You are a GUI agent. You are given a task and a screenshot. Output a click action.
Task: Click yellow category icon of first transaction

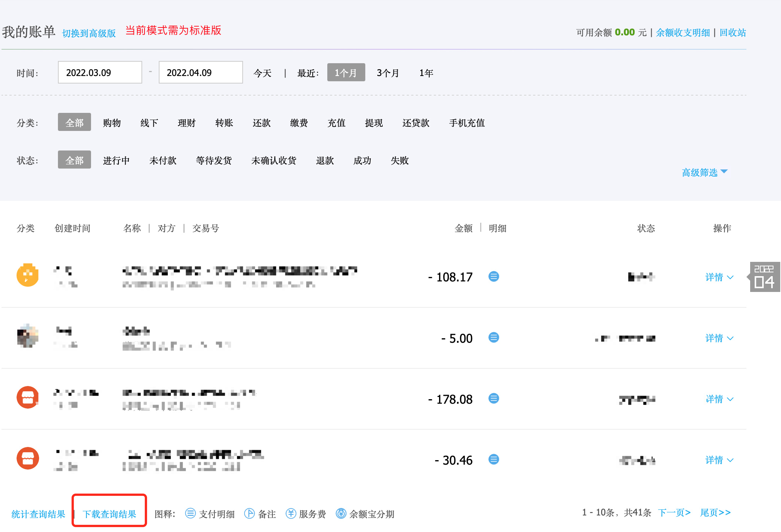click(27, 275)
